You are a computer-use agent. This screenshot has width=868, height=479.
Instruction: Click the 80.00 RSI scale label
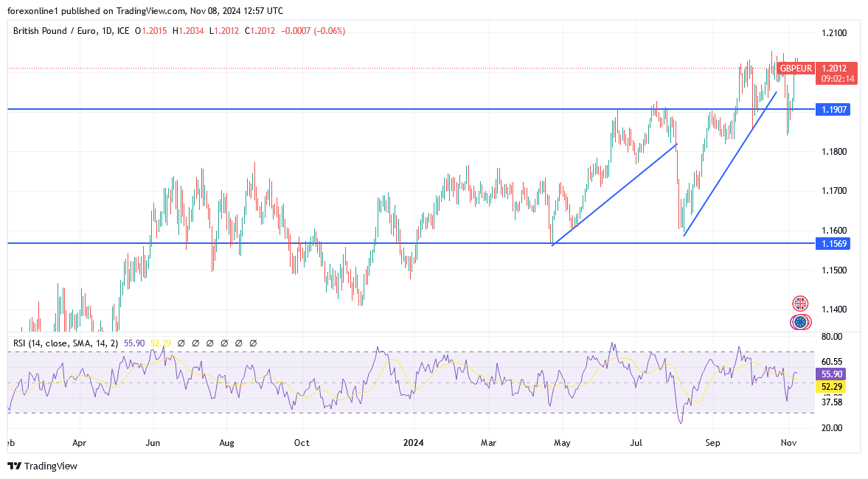tap(831, 336)
